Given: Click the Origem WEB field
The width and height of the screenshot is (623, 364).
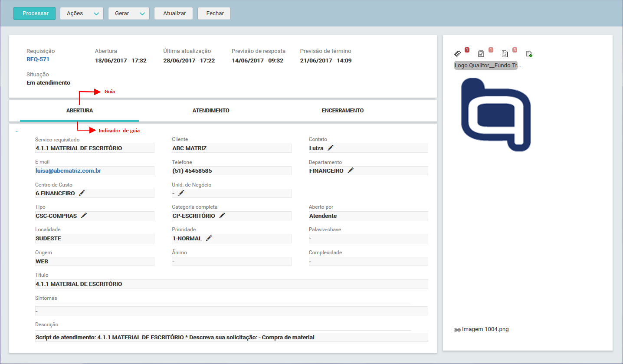Looking at the screenshot, I should [95, 261].
